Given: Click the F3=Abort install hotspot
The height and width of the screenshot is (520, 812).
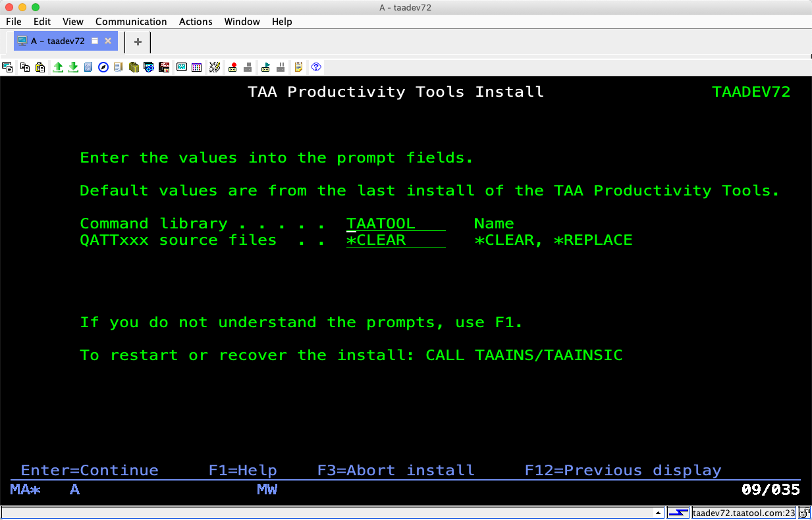Looking at the screenshot, I should (x=395, y=471).
